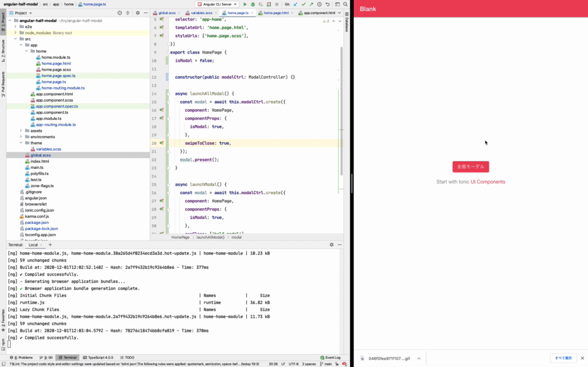Click the editor warnings indicator
This screenshot has height=367, width=588.
326,21
